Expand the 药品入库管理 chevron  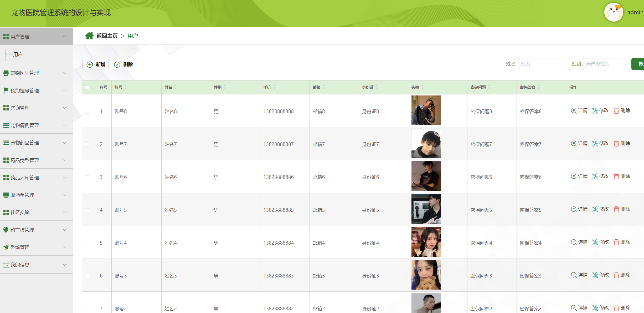pyautogui.click(x=64, y=177)
